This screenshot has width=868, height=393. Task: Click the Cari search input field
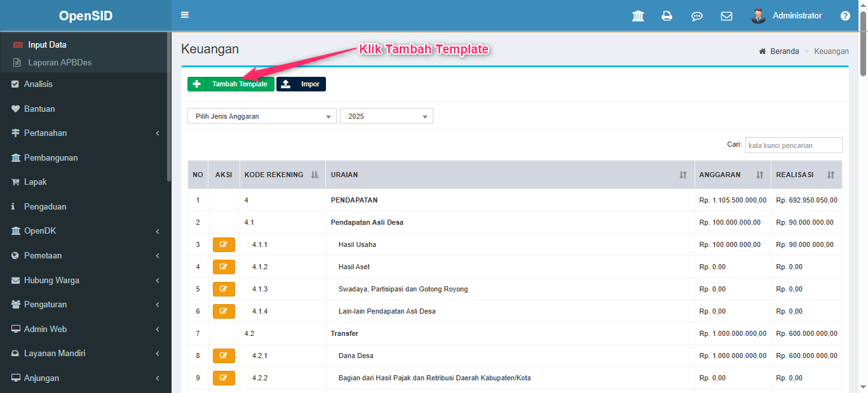click(x=794, y=145)
